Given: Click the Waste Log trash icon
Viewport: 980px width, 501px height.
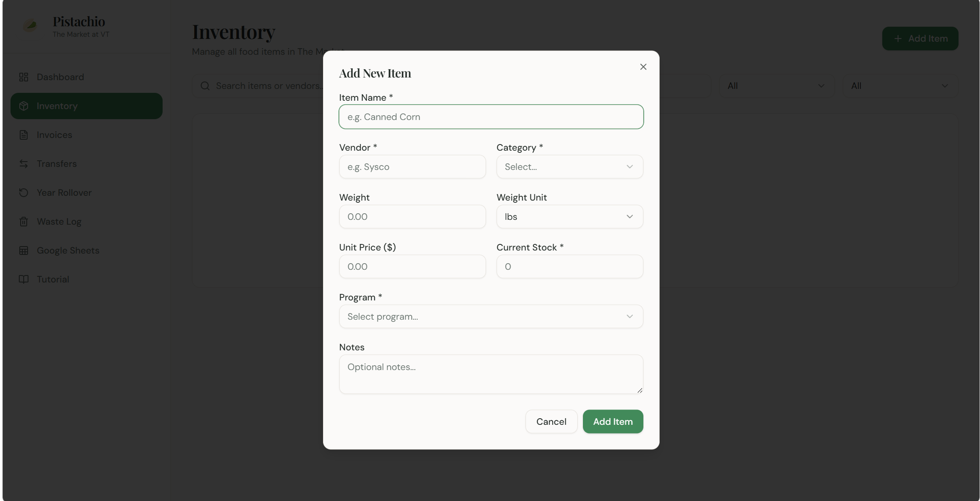Looking at the screenshot, I should 24,222.
